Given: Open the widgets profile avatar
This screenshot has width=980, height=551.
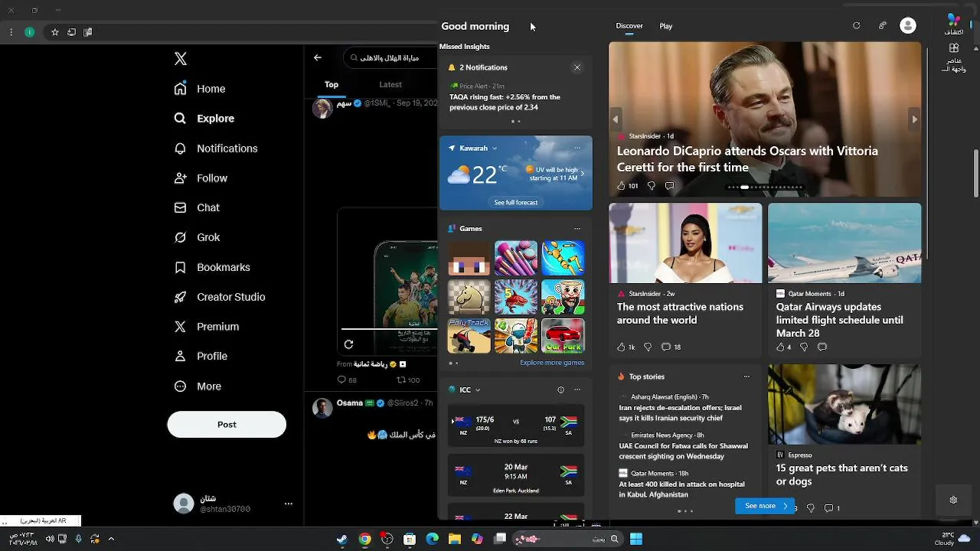Looking at the screenshot, I should (908, 26).
